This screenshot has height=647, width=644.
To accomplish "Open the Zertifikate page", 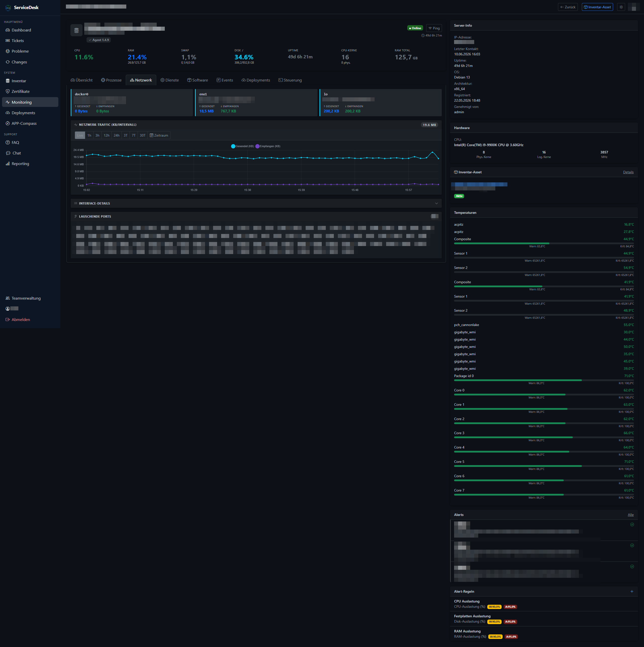I will click(30, 91).
